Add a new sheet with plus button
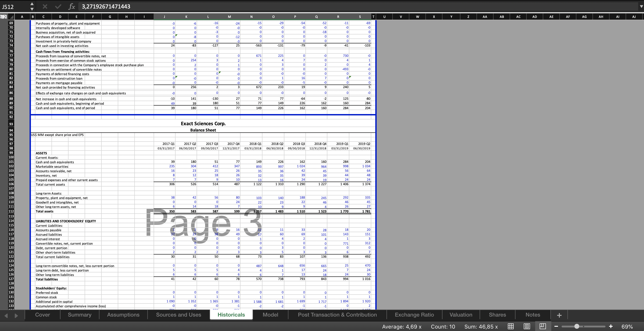Screen dimensions: 644x331 tap(559, 315)
